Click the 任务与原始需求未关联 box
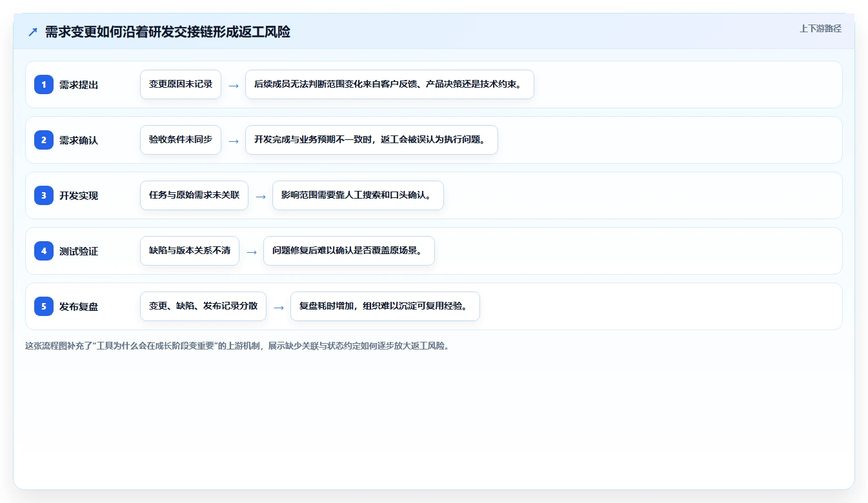Screen dimensions: 868x503 pyautogui.click(x=194, y=195)
